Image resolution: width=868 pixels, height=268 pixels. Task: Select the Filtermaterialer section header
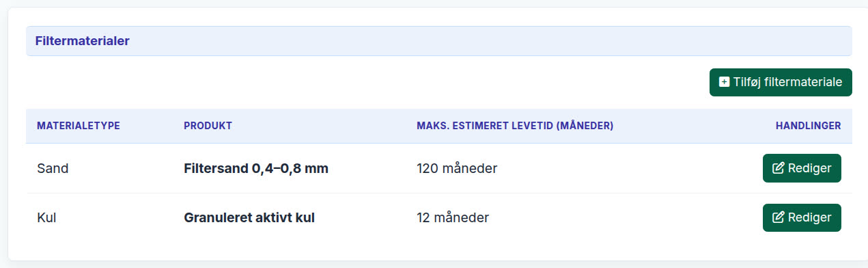pos(439,41)
